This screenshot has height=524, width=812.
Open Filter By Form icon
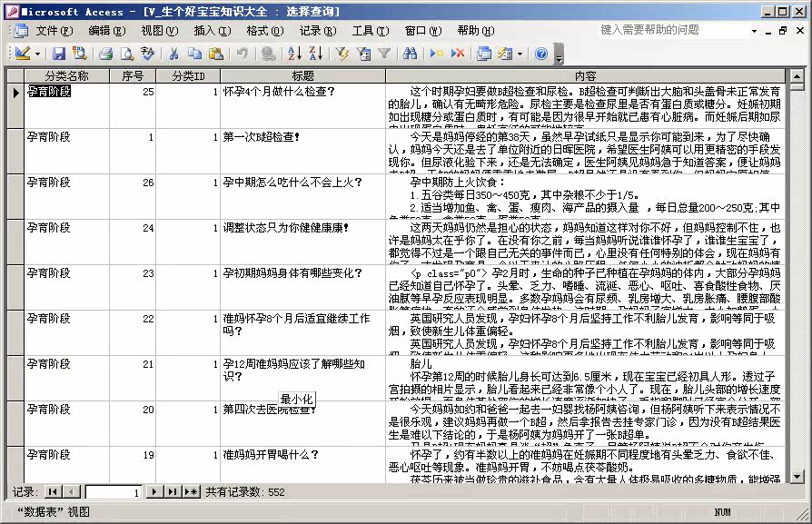[x=363, y=54]
